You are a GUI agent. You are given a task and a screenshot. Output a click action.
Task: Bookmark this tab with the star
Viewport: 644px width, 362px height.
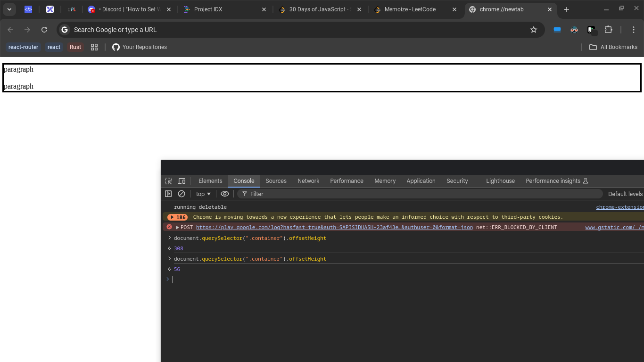534,30
